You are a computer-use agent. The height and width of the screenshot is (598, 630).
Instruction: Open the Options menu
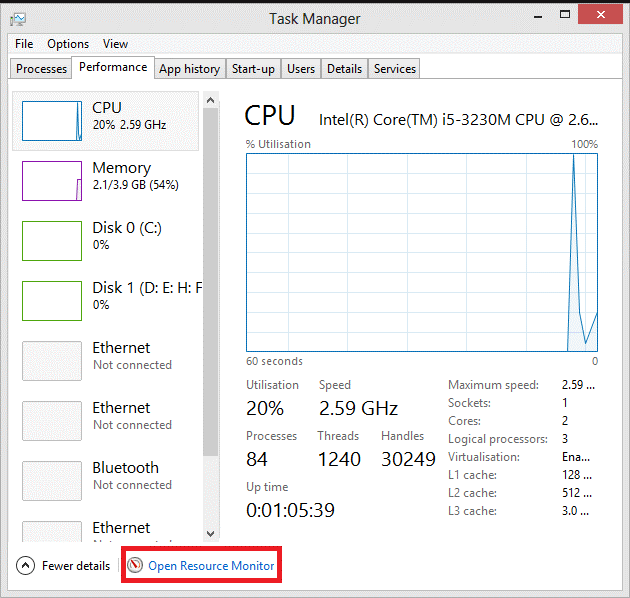[68, 44]
